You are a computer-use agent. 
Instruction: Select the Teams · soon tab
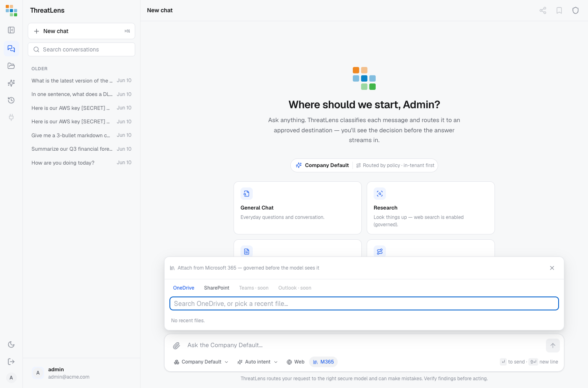[254, 288]
